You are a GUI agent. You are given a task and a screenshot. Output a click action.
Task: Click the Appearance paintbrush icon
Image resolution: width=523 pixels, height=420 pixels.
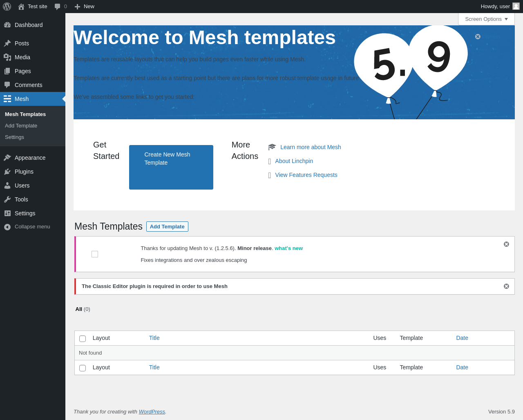(x=7, y=158)
